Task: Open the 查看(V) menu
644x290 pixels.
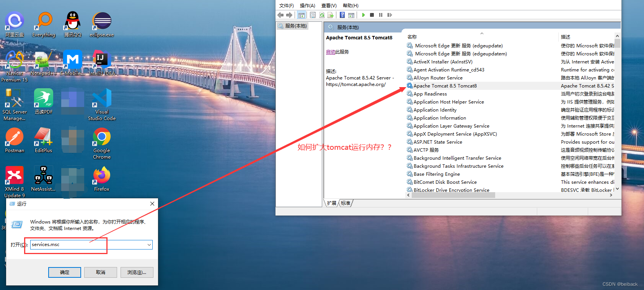Action: tap(329, 5)
